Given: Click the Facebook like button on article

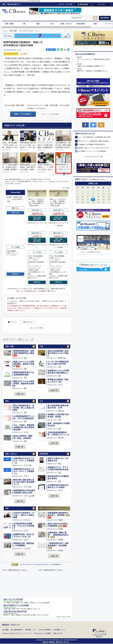Looking at the screenshot, I should coord(51,50).
